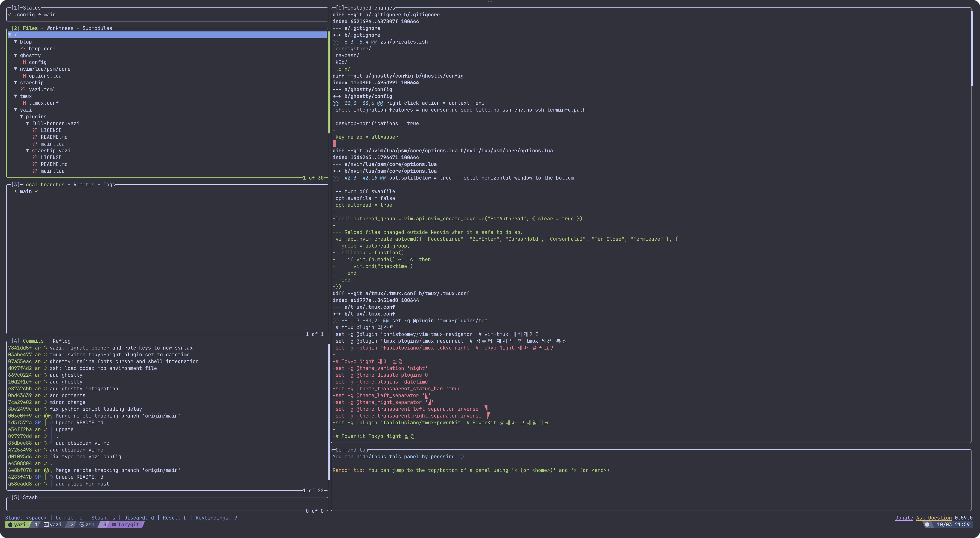Collapse the full-border.yazi directory
980x538 pixels.
27,124
